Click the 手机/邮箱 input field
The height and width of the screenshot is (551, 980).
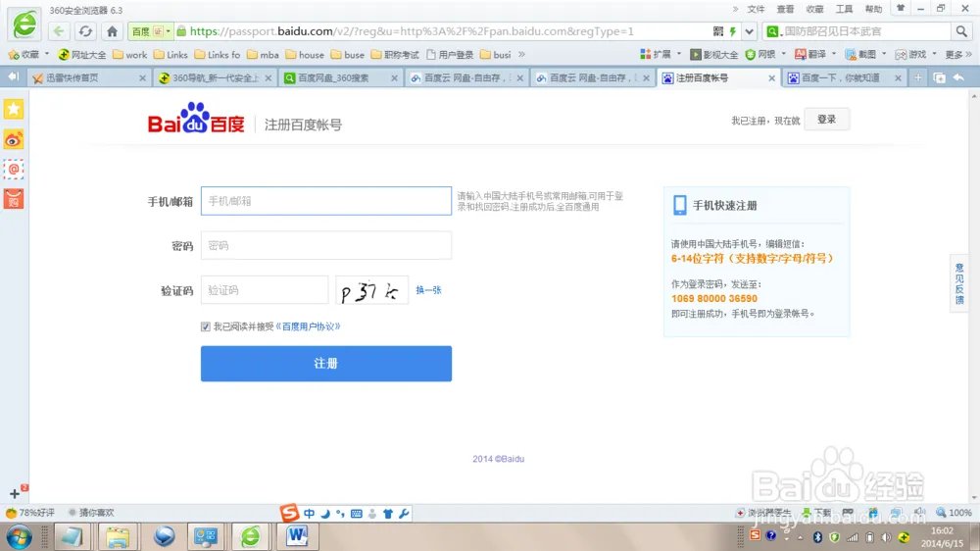click(325, 201)
